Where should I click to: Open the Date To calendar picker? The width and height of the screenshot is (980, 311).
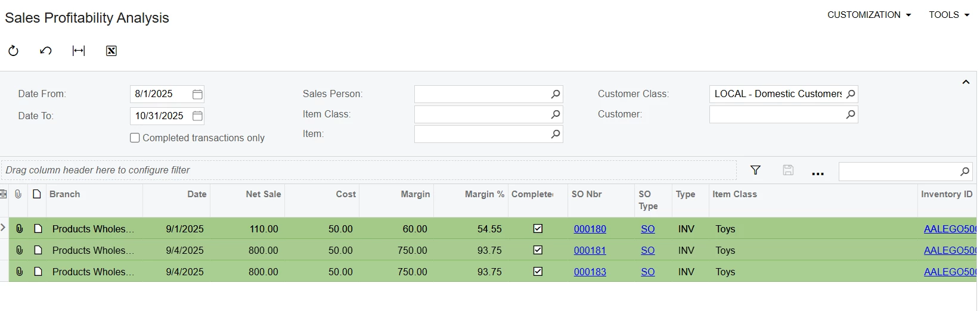point(197,116)
